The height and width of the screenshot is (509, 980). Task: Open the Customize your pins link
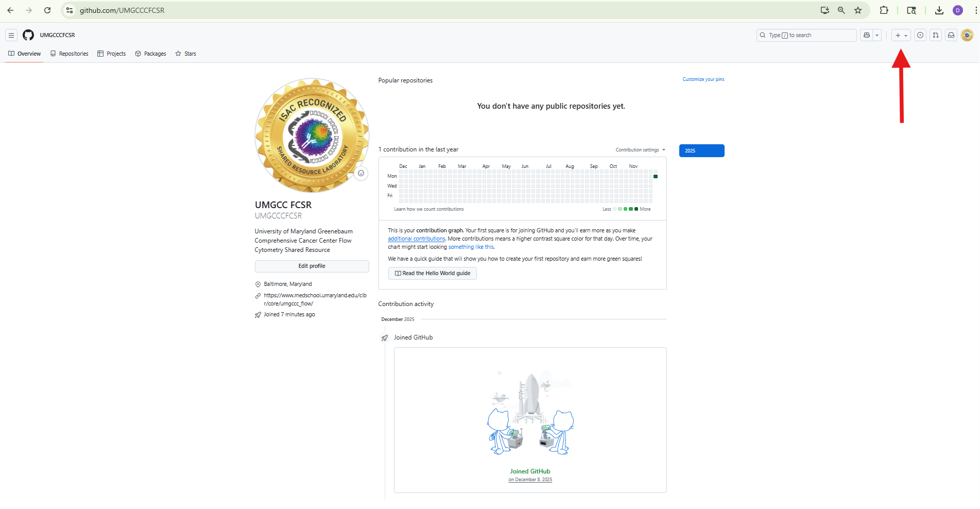[x=703, y=79]
